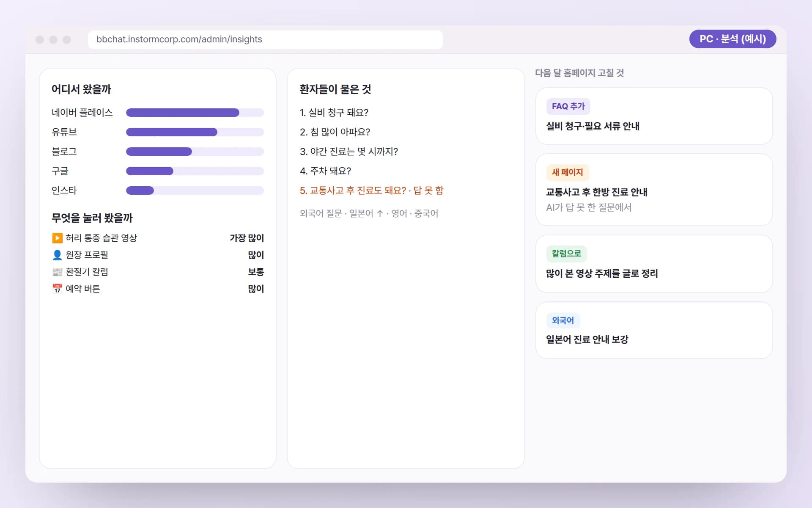Focus the address bar with bbchat.instormcorp.com URL
Screen dimensions: 812x508
[x=266, y=39]
